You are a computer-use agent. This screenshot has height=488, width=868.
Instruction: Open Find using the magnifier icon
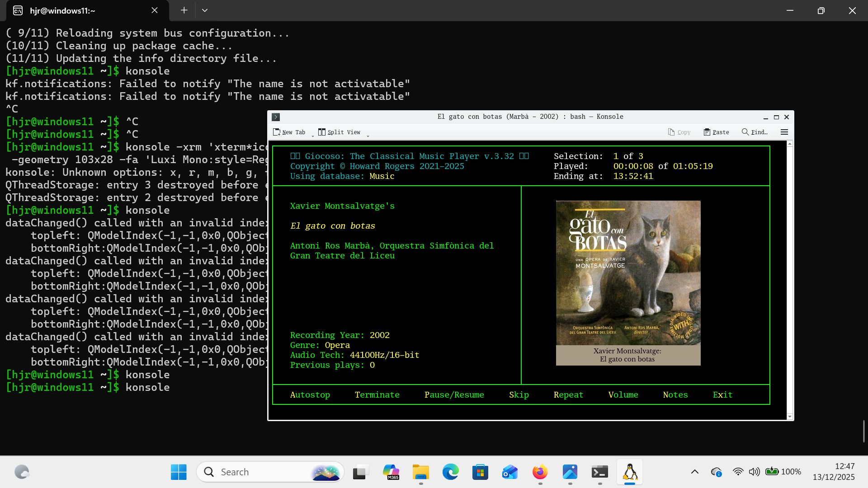click(745, 132)
